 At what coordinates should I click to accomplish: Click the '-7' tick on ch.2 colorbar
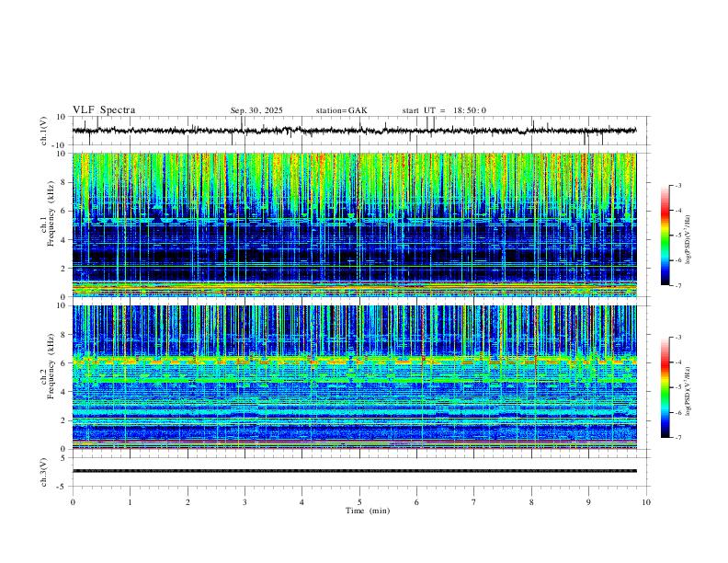pos(677,438)
